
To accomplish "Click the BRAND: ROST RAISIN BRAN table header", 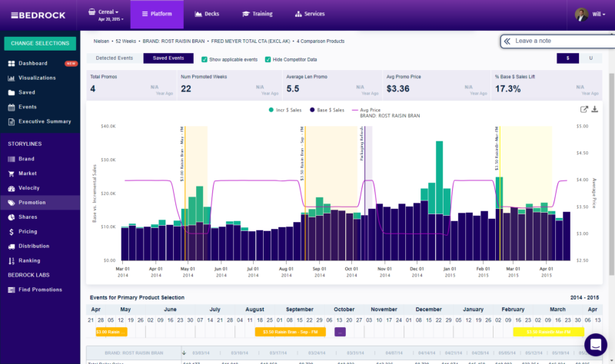I will click(x=134, y=353).
